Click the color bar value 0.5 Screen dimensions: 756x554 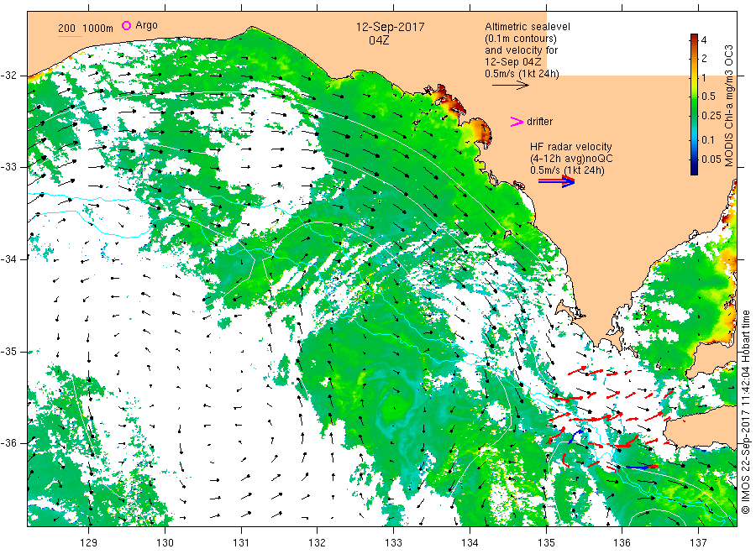pyautogui.click(x=708, y=97)
